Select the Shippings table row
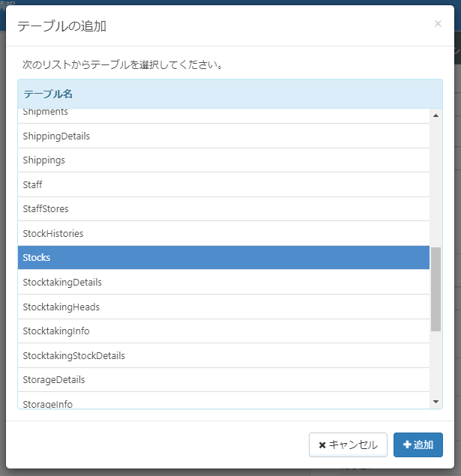The height and width of the screenshot is (476, 461). tap(223, 160)
